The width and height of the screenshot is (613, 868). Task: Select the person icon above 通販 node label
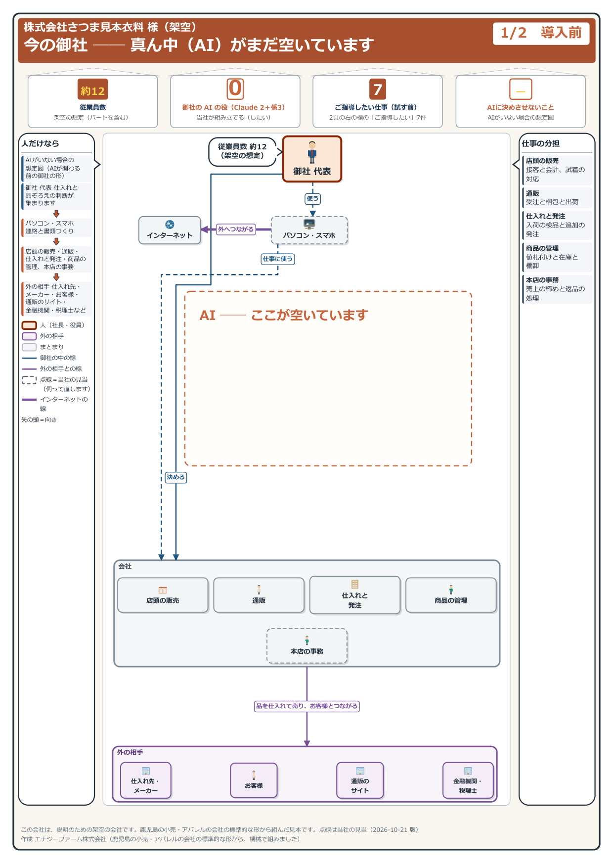(259, 590)
